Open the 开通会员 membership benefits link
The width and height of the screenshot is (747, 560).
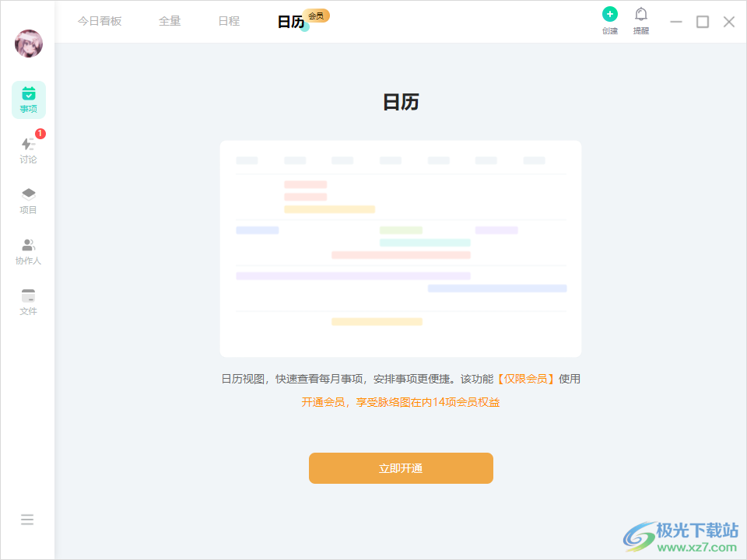pos(326,401)
